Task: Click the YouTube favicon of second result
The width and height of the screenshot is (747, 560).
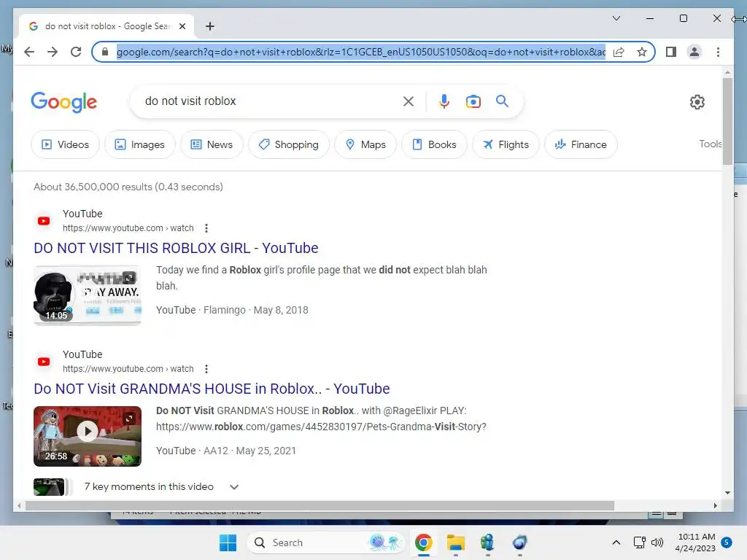Action: 44,362
